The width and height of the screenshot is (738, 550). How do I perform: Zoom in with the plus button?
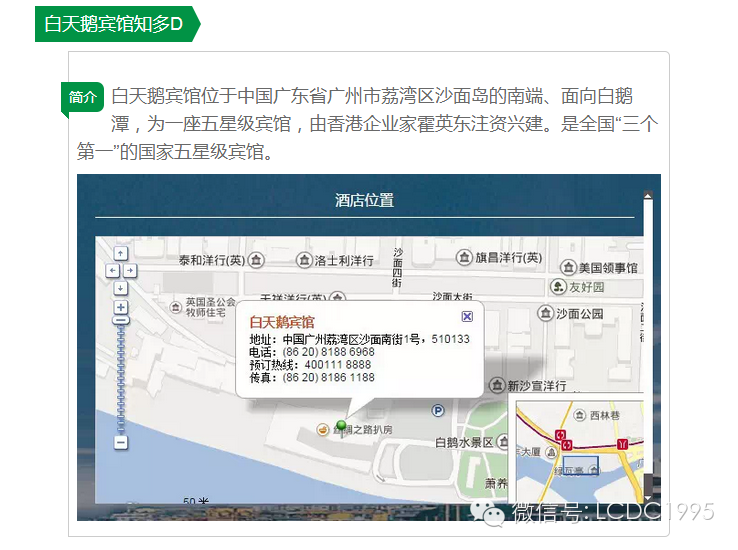(x=120, y=307)
